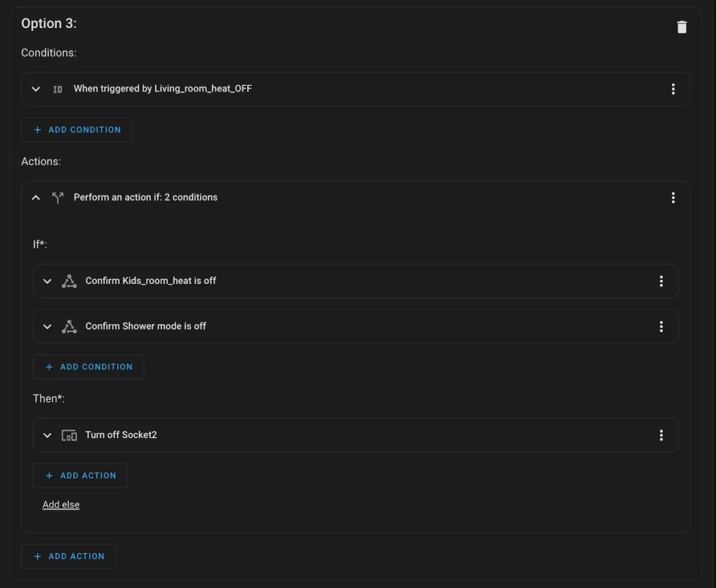The width and height of the screenshot is (716, 588).
Task: Delete Option 3 with trash icon
Action: click(x=682, y=27)
